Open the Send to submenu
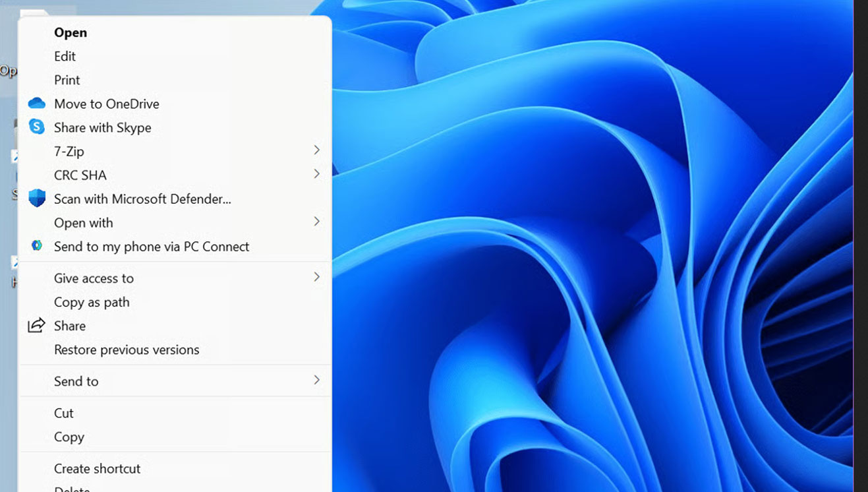Image resolution: width=868 pixels, height=492 pixels. 317,381
